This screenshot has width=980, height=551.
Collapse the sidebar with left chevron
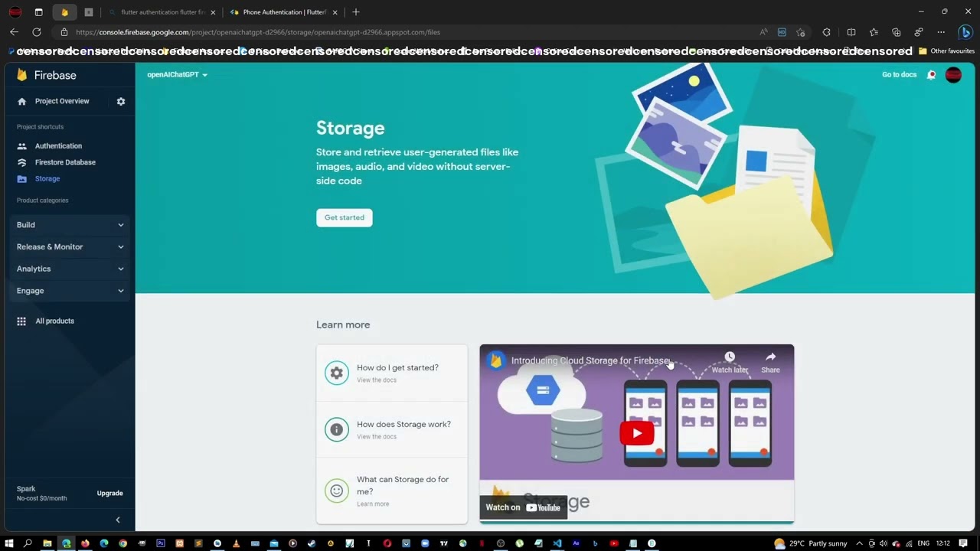coord(118,520)
